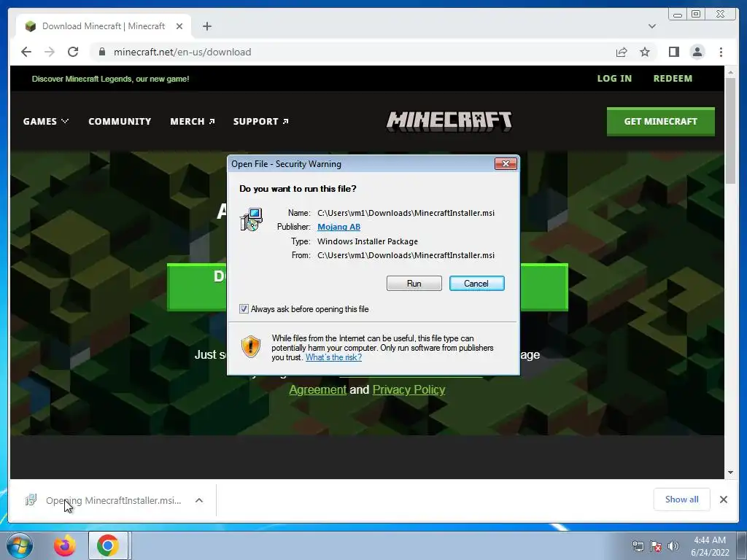Screen dimensions: 747x560
Task: Expand the GAMES menu
Action: click(x=46, y=122)
